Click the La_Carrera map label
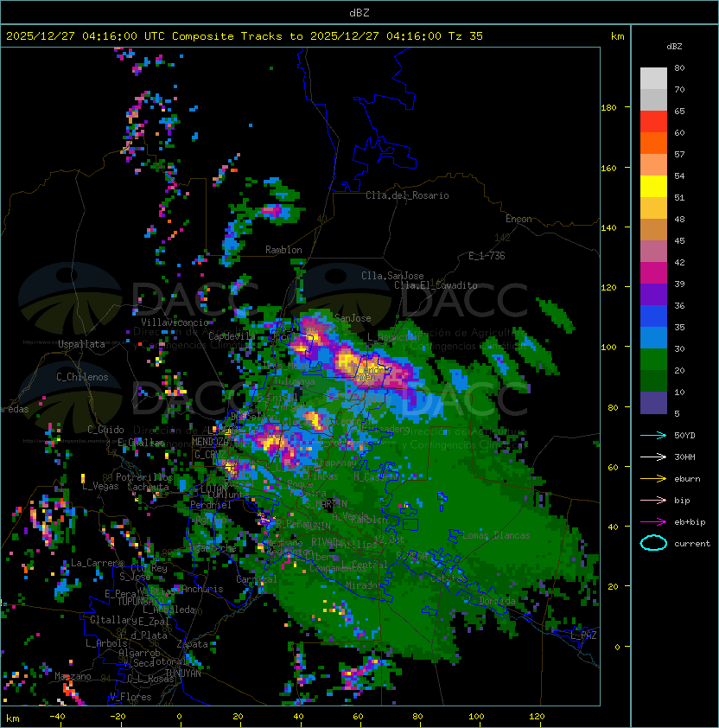Image resolution: width=719 pixels, height=728 pixels. coord(97,563)
